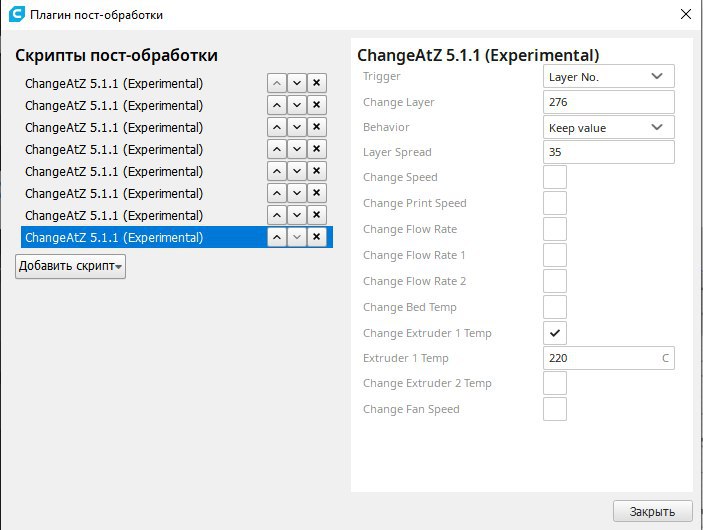Remove the fifth ChangeAtZ script
Screen dimensions: 703x530
tap(317, 171)
